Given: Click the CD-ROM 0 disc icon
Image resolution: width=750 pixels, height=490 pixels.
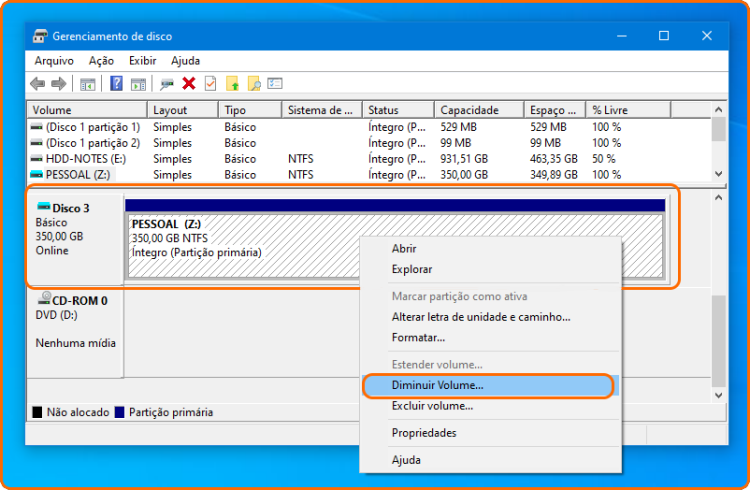Looking at the screenshot, I should (x=44, y=299).
